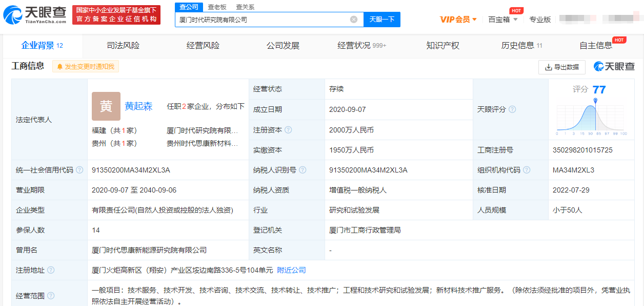The image size is (644, 306).
Task: Switch to the 经营状况 tab
Action: pos(362,46)
